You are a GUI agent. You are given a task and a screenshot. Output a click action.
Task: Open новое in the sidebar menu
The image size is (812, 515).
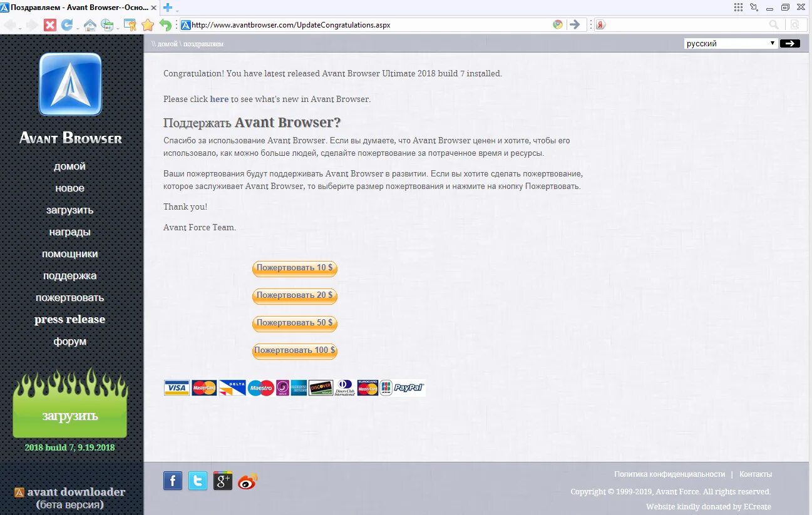pyautogui.click(x=69, y=188)
